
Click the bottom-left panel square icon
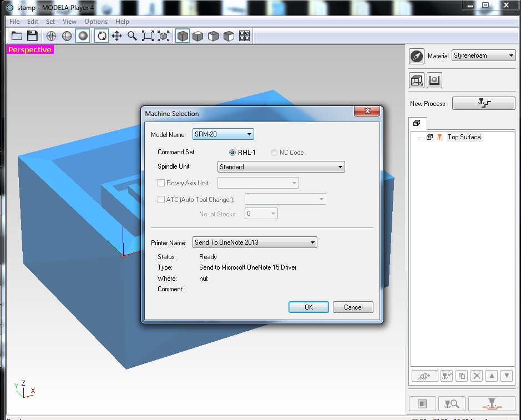[x=422, y=404]
